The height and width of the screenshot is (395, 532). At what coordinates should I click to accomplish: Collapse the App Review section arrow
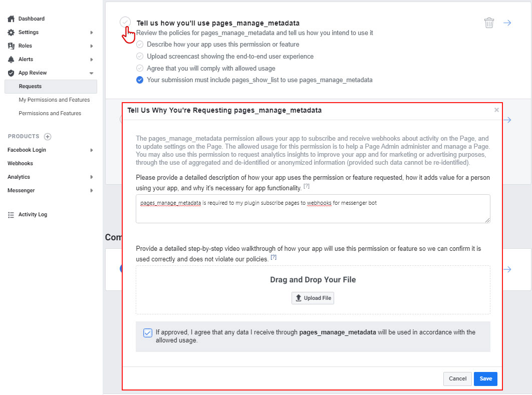[x=91, y=73]
